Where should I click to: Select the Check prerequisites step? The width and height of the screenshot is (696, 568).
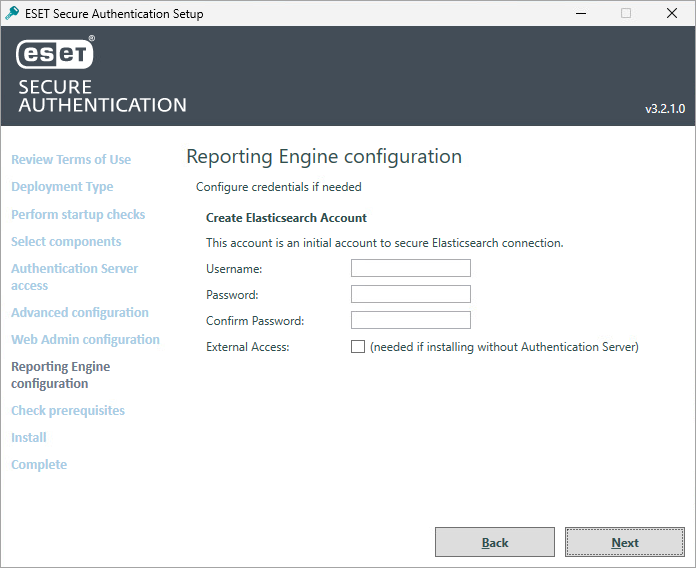[x=68, y=410]
